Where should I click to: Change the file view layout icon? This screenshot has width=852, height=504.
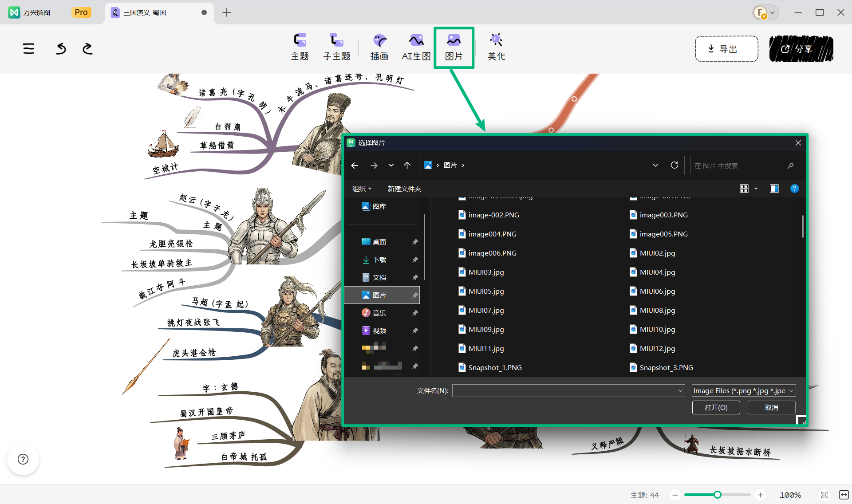click(744, 189)
